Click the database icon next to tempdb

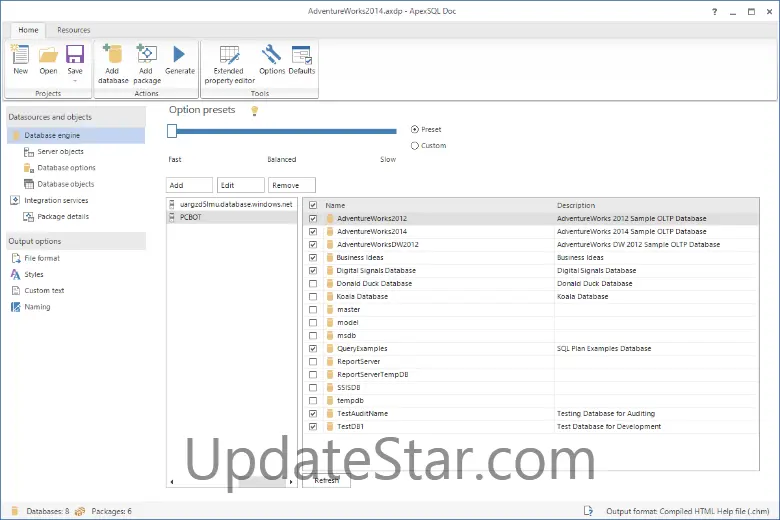(x=329, y=401)
